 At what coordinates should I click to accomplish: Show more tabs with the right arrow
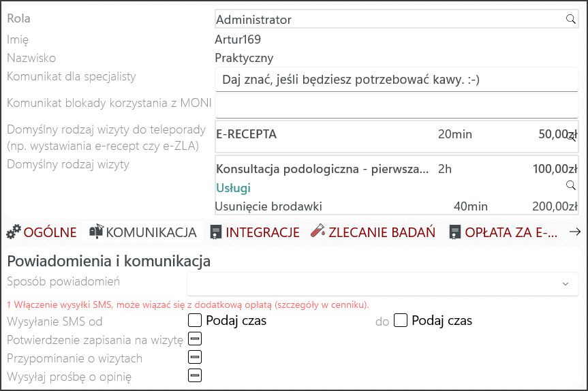[x=575, y=232]
